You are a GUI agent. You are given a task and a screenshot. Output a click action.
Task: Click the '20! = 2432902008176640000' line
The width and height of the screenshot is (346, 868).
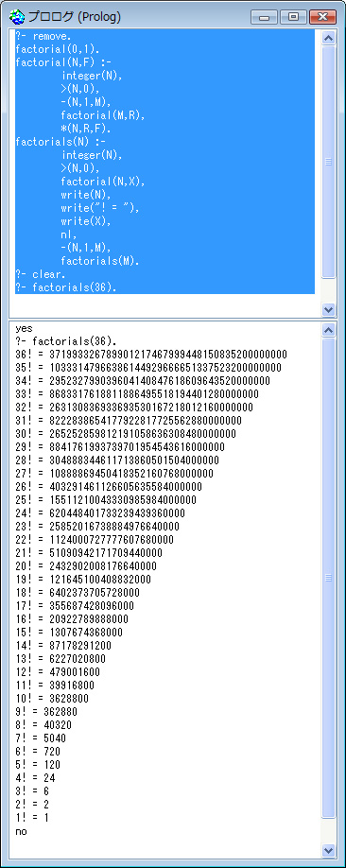coord(87,566)
